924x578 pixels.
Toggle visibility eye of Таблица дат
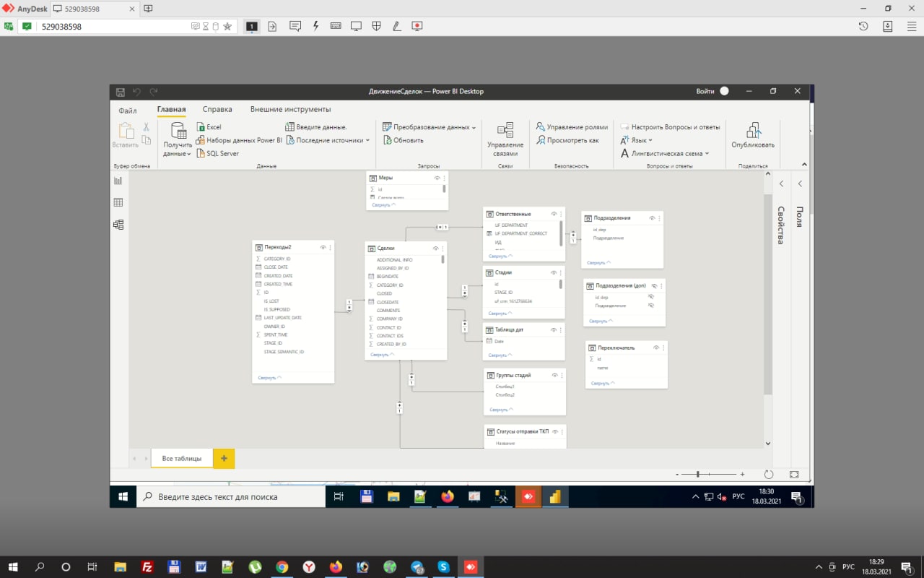[x=554, y=329]
